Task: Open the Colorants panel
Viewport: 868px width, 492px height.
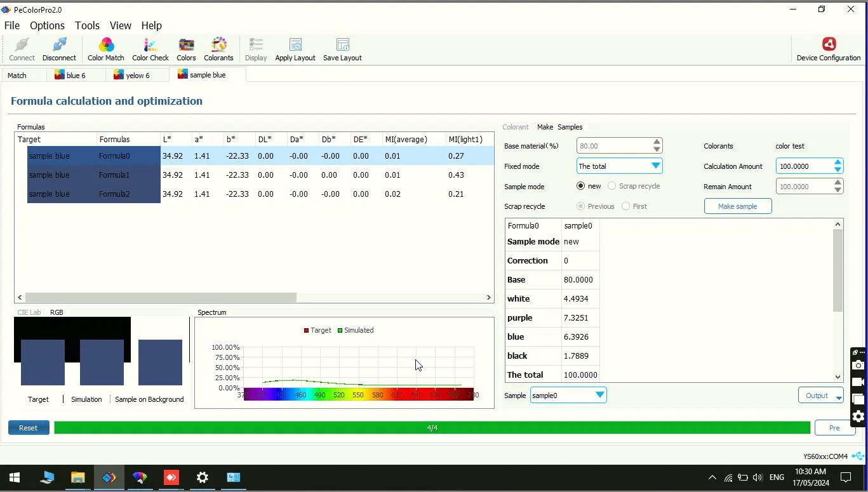Action: 218,49
